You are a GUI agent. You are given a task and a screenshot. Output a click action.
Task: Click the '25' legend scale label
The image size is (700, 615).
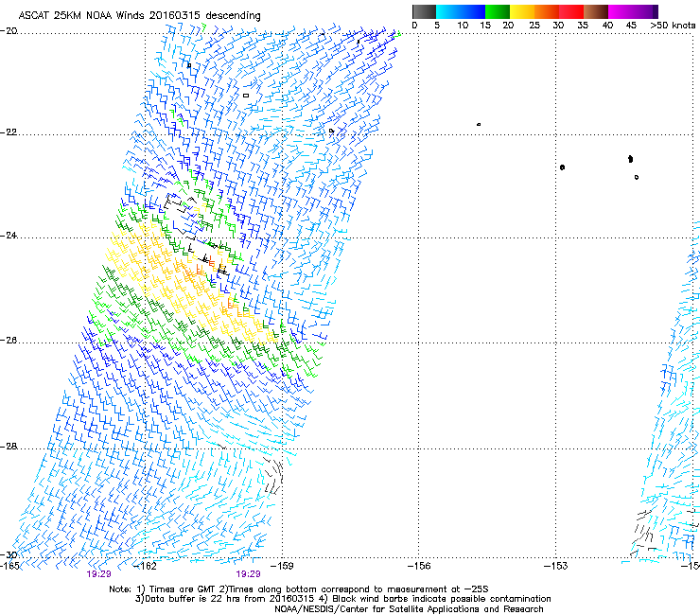pyautogui.click(x=534, y=26)
